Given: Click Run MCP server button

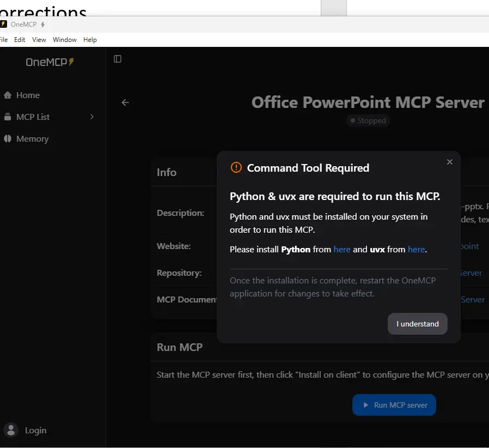Looking at the screenshot, I should pos(394,405).
